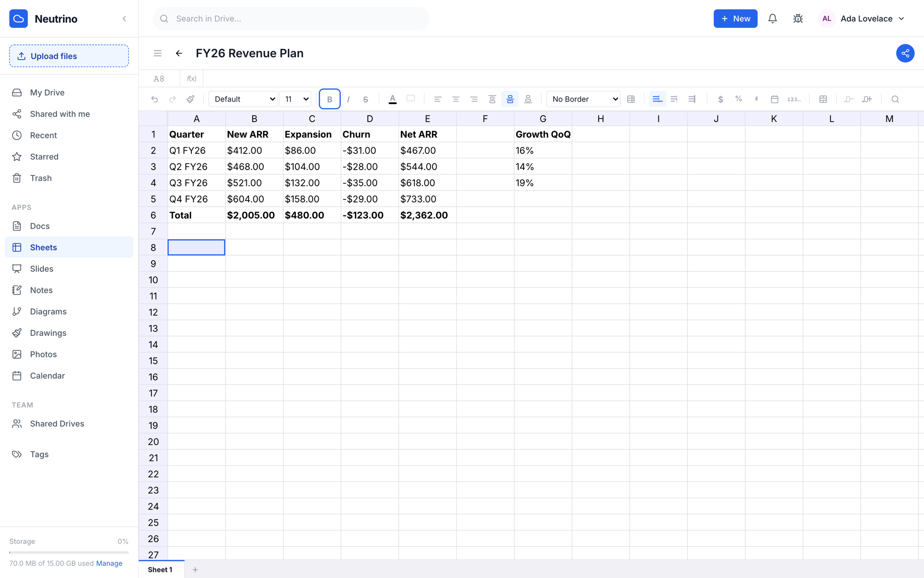This screenshot has width=924, height=578.
Task: Click the share button
Action: pyautogui.click(x=905, y=53)
